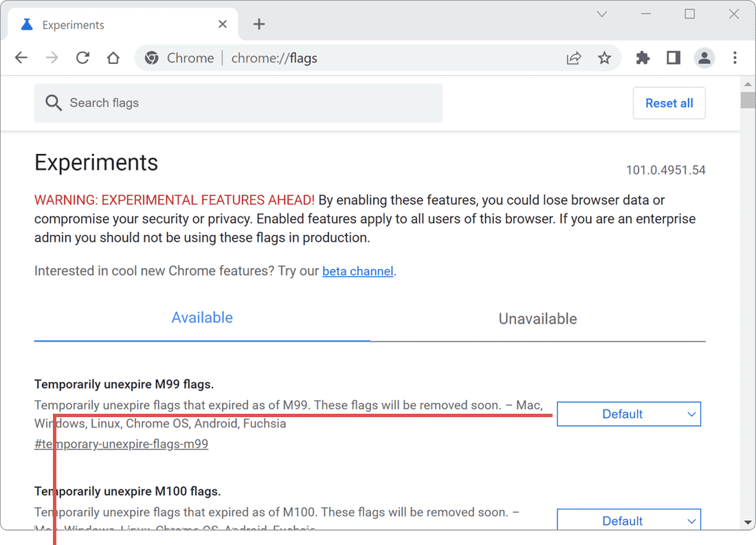The image size is (756, 545).
Task: Open a new tab with plus button
Action: click(259, 24)
